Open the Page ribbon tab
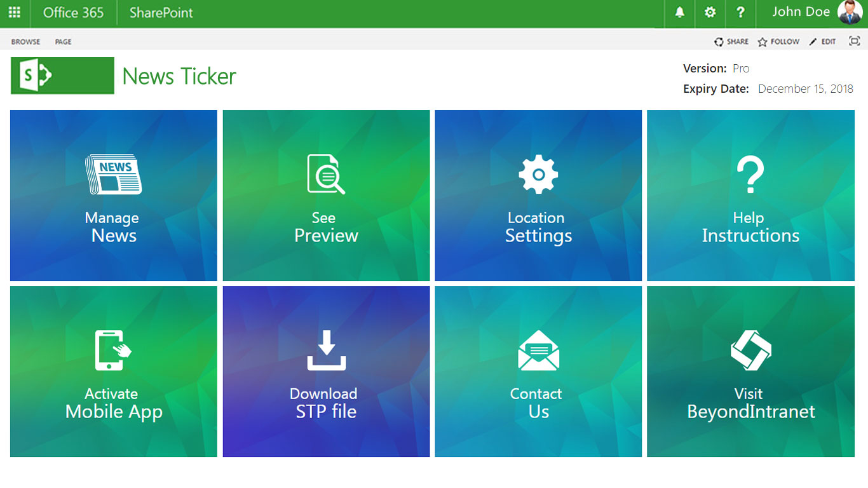This screenshot has height=488, width=868. [x=63, y=42]
